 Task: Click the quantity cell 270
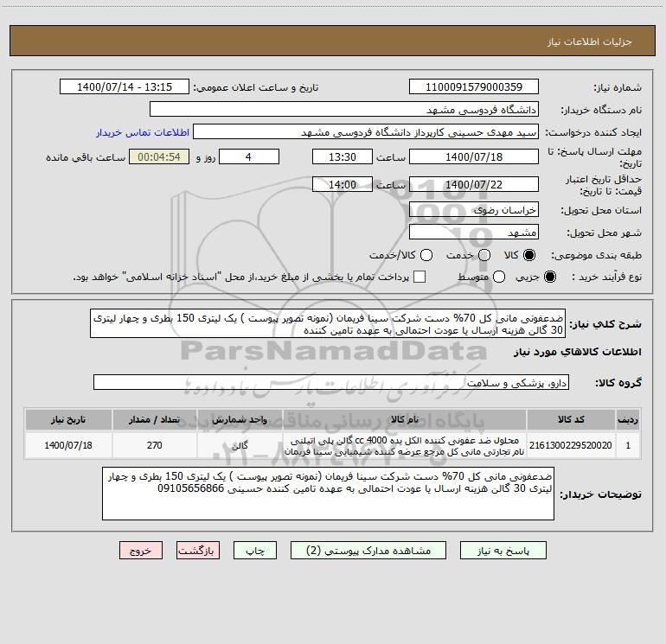(155, 445)
